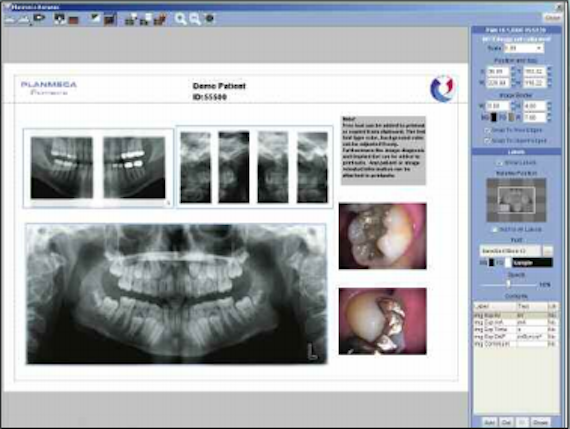Click the Image Border BG black swatch
Viewport: 570px width, 429px height.
(x=493, y=117)
